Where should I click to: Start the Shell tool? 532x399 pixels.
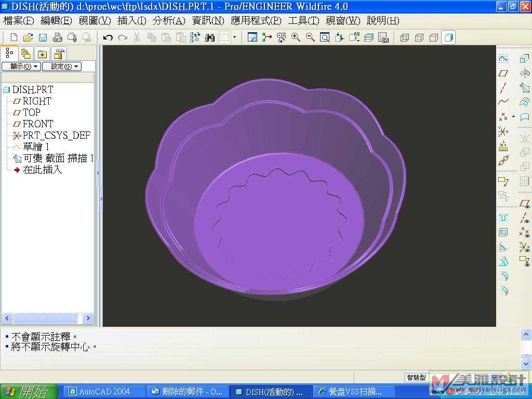click(x=503, y=232)
